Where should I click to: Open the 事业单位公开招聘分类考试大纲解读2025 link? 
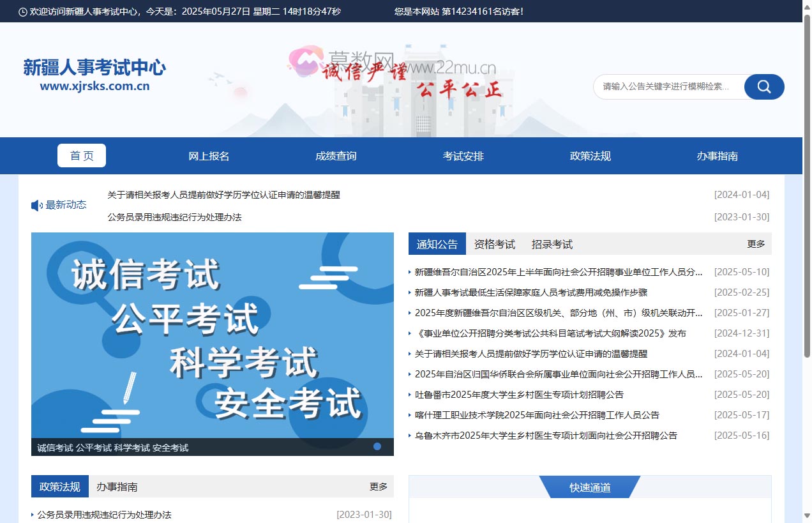click(550, 333)
